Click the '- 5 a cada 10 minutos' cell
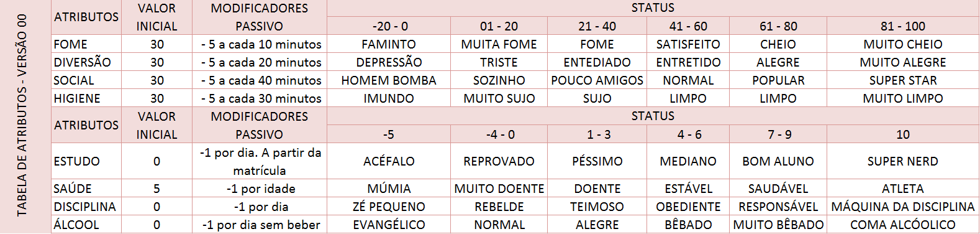Image resolution: width=980 pixels, height=234 pixels. click(x=260, y=44)
